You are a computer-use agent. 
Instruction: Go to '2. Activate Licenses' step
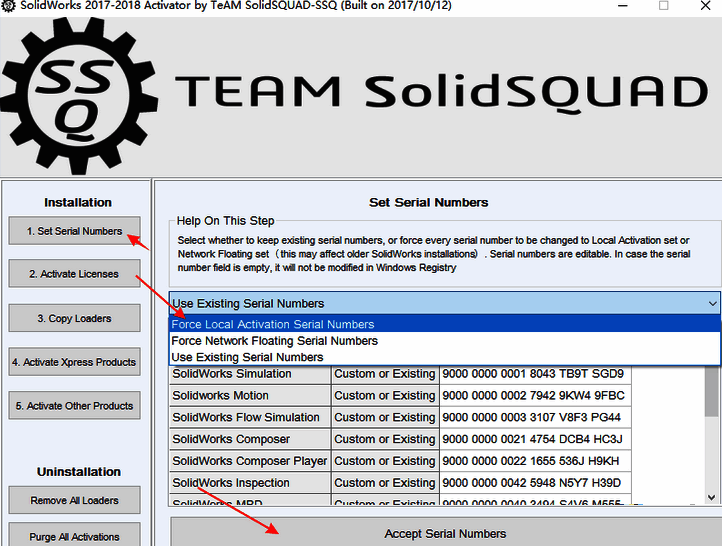74,274
